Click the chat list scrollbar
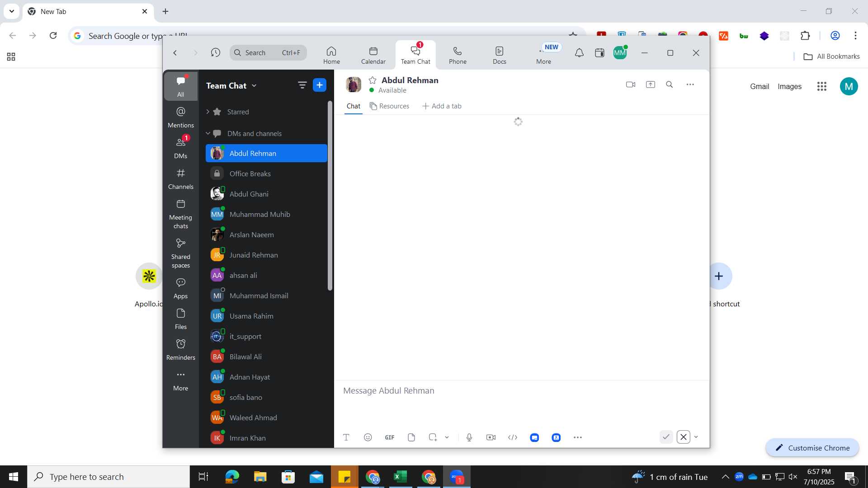Viewport: 868px width, 488px height. click(330, 195)
